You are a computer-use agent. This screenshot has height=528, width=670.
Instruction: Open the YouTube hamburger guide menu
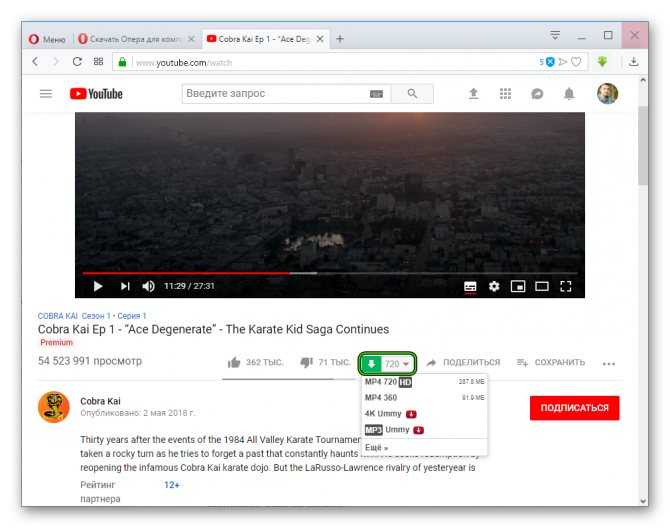click(46, 94)
